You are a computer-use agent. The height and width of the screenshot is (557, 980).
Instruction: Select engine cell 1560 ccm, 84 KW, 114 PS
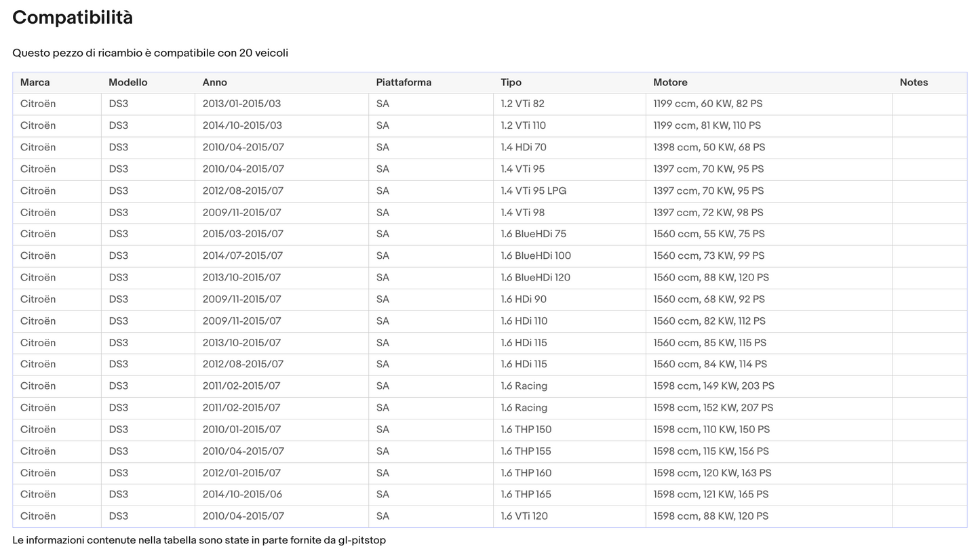[710, 365]
